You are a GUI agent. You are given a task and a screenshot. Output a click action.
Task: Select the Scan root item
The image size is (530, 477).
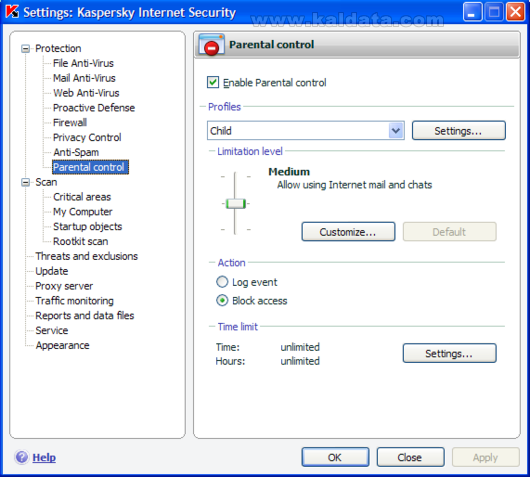click(46, 182)
